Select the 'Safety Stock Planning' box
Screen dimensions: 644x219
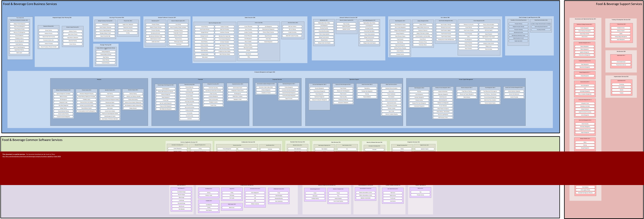(73, 41)
